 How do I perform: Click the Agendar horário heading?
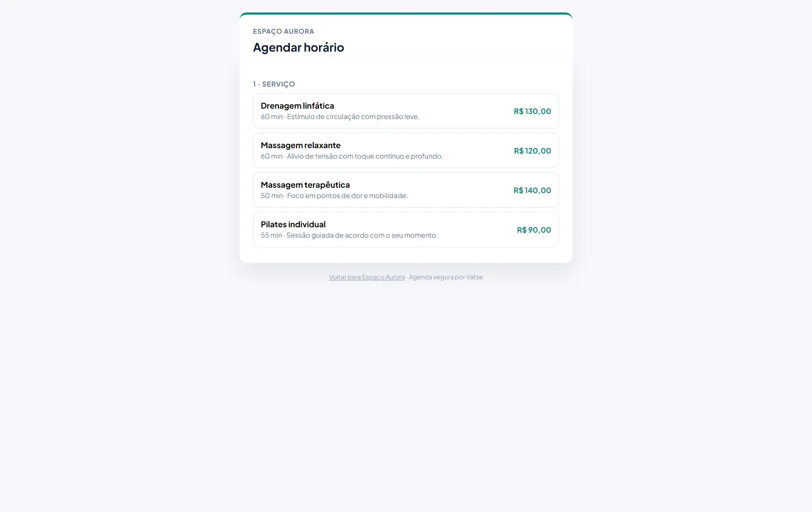coord(299,47)
